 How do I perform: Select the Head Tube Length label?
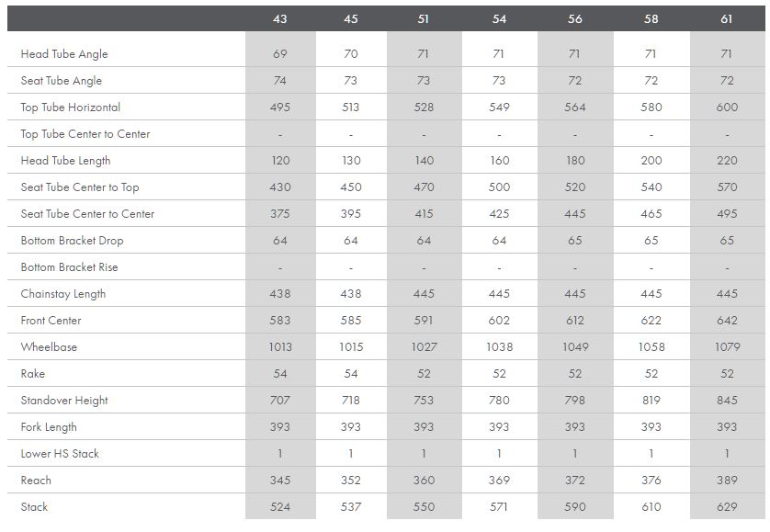pyautogui.click(x=66, y=161)
